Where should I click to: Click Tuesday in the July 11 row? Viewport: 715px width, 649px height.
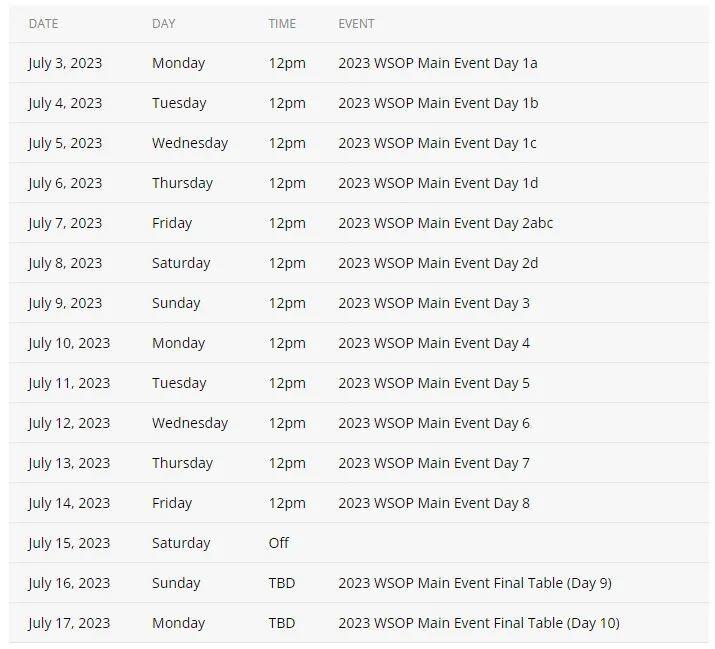pos(179,383)
